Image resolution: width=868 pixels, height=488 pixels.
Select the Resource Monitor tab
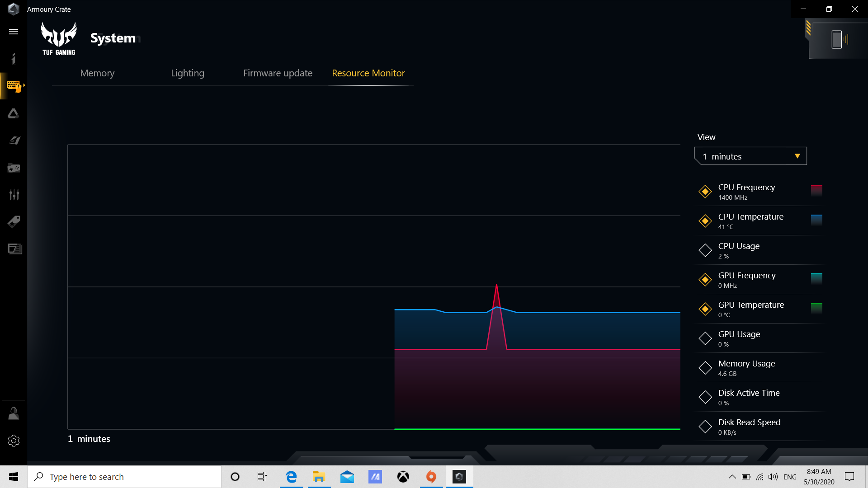click(368, 73)
